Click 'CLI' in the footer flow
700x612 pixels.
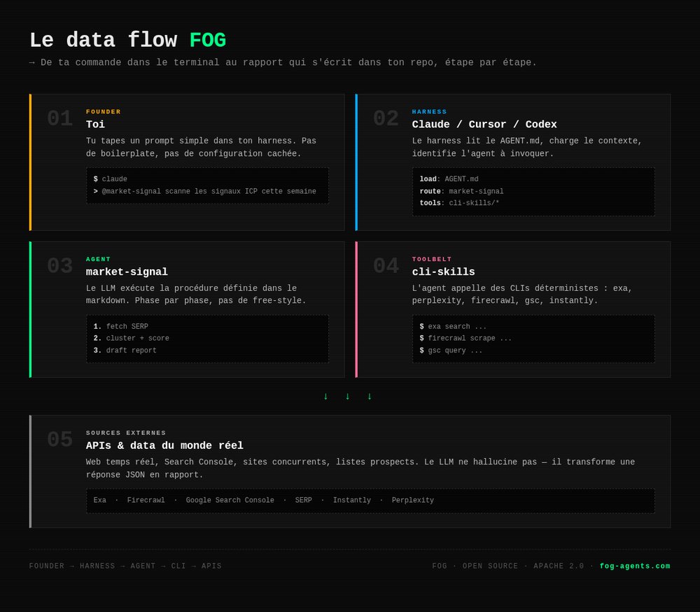click(178, 566)
